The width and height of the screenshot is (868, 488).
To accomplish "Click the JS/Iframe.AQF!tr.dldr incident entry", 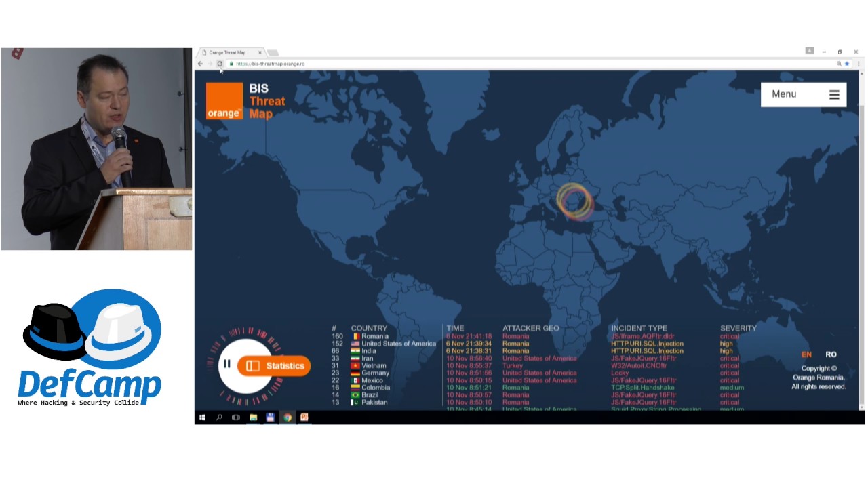I will (643, 336).
